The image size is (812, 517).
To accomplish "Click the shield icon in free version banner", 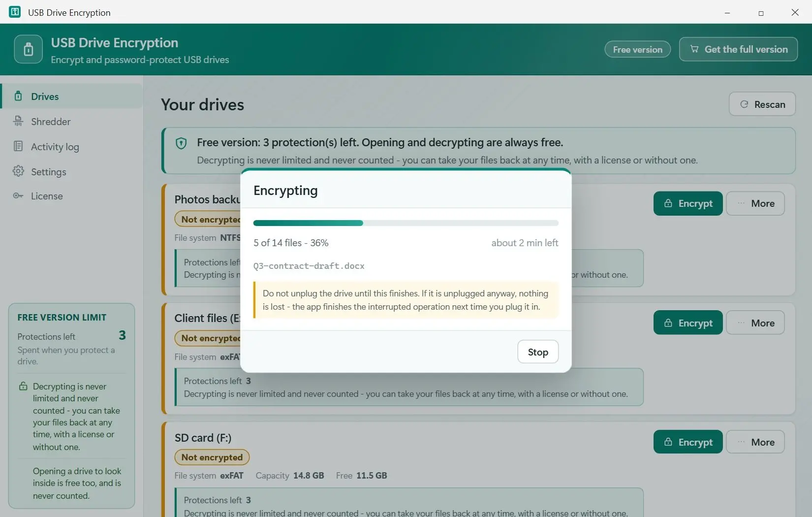I will coord(181,143).
